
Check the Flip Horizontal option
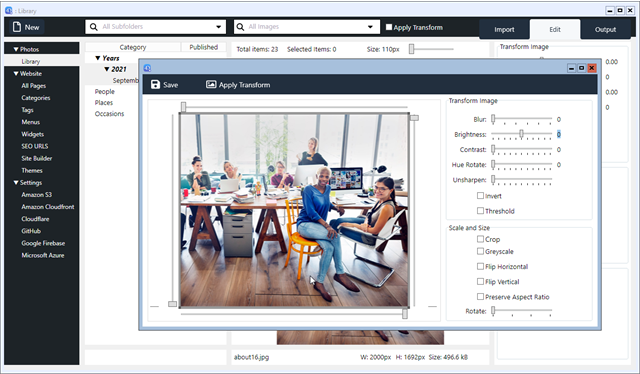[480, 266]
